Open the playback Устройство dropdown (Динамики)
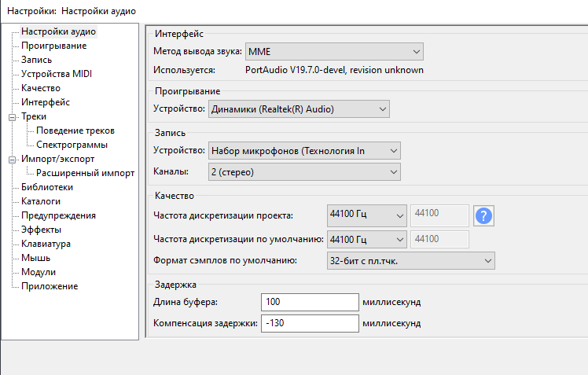 [299, 109]
